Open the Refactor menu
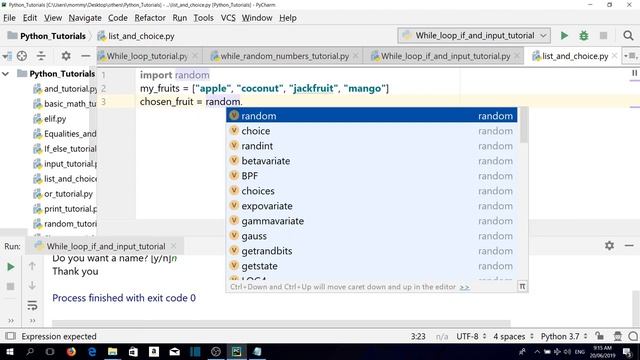 pyautogui.click(x=150, y=18)
